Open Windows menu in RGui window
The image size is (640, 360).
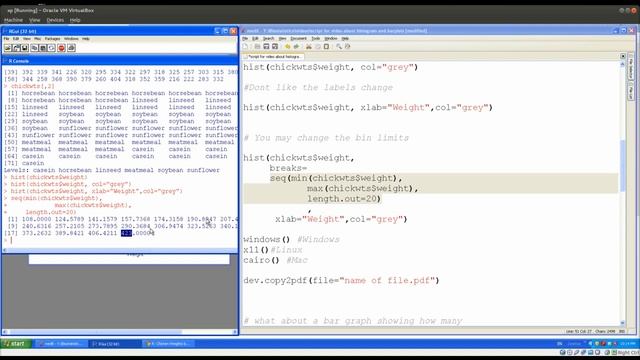pyautogui.click(x=71, y=39)
